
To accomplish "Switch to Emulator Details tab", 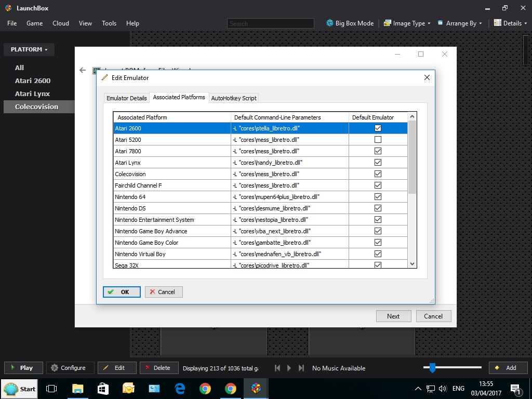I will pyautogui.click(x=127, y=98).
